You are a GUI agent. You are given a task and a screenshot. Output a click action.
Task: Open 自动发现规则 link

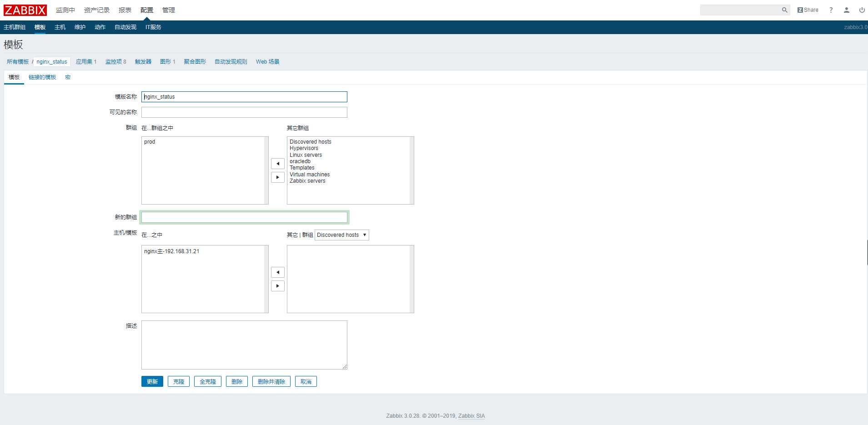point(231,62)
